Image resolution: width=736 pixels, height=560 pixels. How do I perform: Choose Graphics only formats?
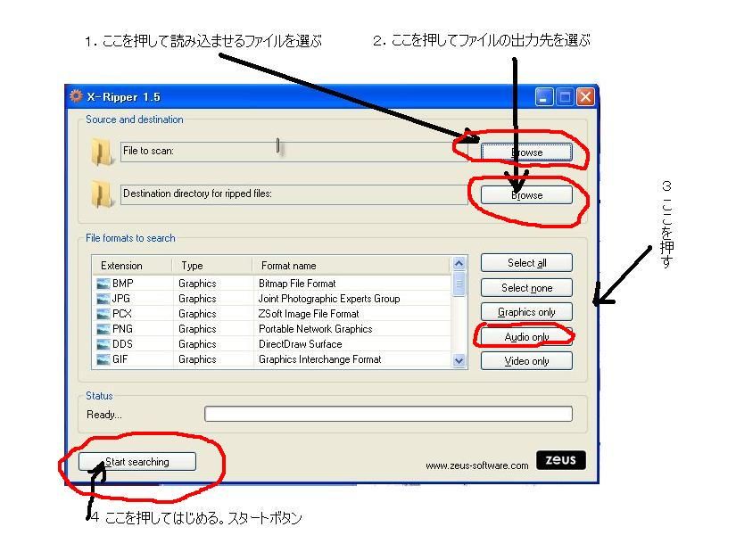[526, 312]
